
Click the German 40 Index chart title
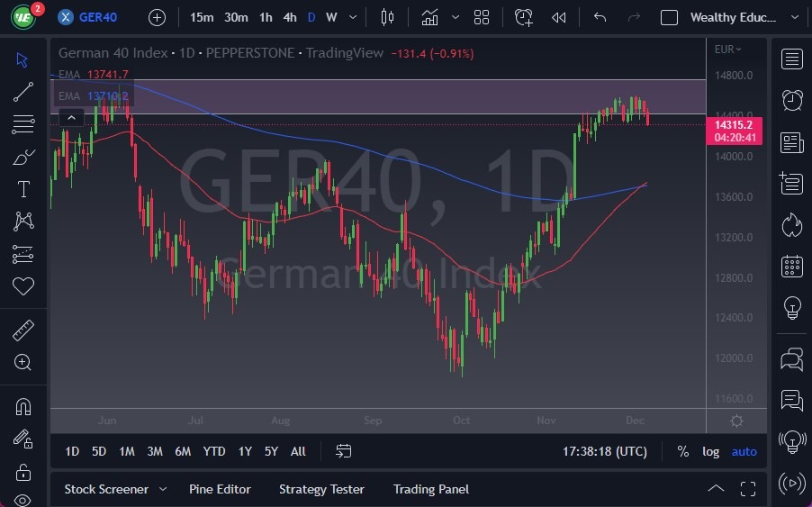click(x=113, y=53)
